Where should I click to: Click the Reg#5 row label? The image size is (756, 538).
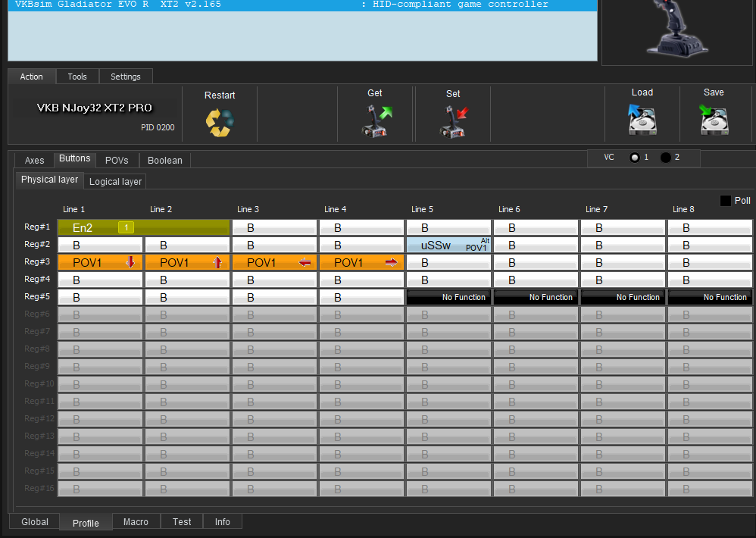pos(37,296)
